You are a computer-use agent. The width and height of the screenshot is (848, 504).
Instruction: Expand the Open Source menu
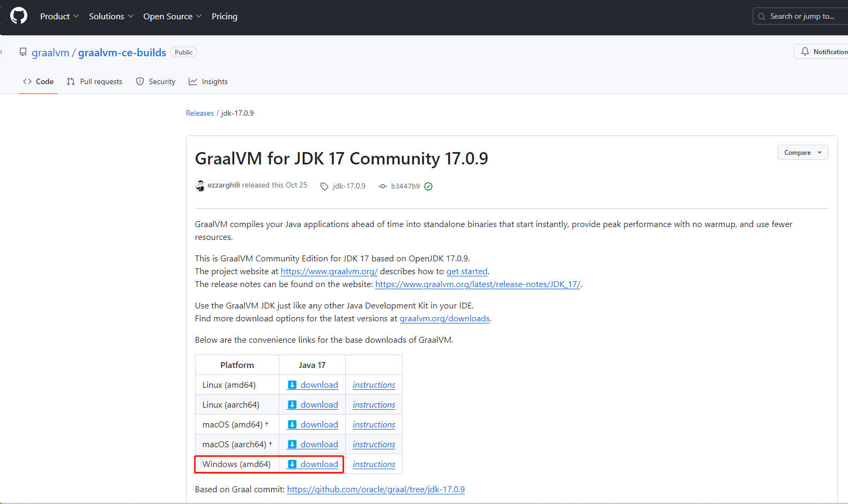coord(173,17)
